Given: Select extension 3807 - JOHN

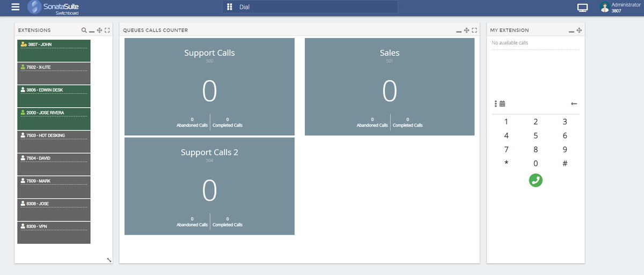Looking at the screenshot, I should pyautogui.click(x=54, y=50).
